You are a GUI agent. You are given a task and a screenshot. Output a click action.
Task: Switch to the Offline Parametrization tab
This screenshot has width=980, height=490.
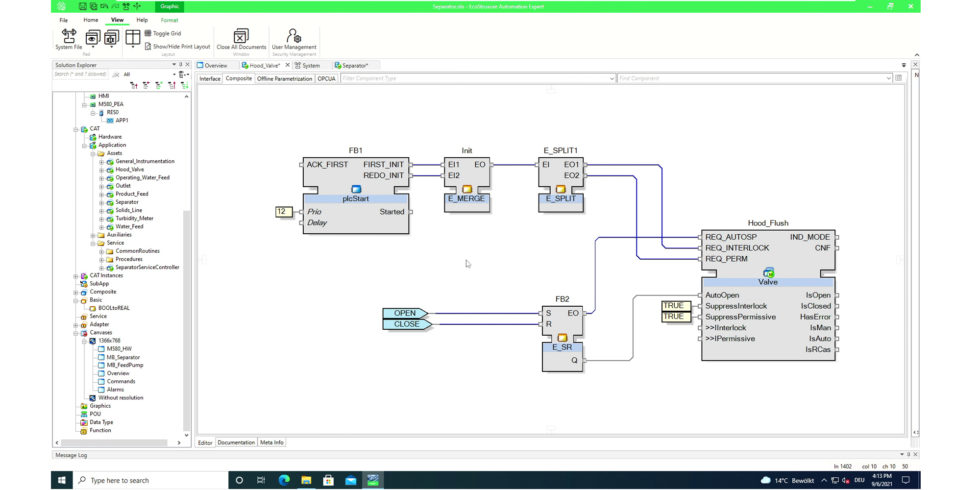point(284,78)
